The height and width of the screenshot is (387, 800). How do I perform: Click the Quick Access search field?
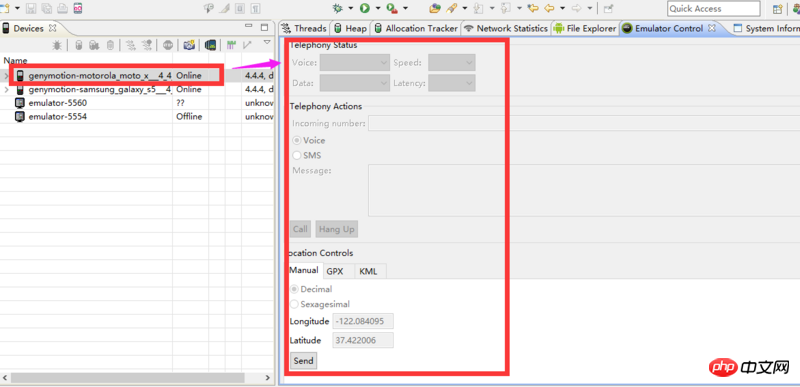point(713,9)
